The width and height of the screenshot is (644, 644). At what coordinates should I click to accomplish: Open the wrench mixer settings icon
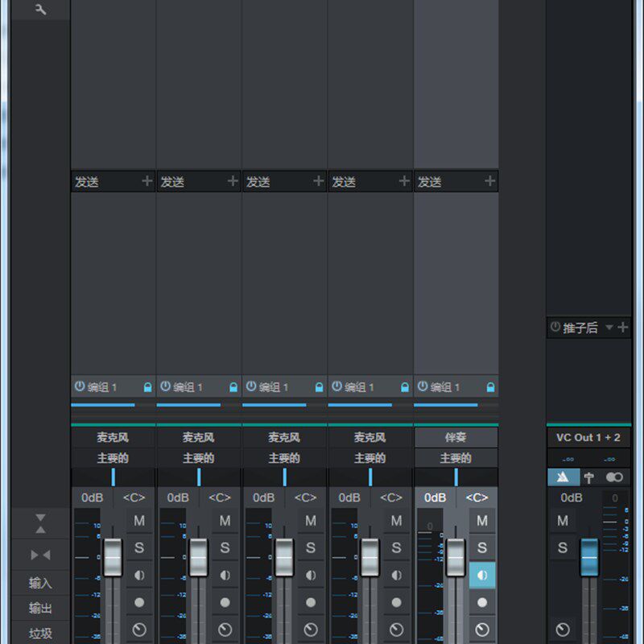[x=41, y=9]
